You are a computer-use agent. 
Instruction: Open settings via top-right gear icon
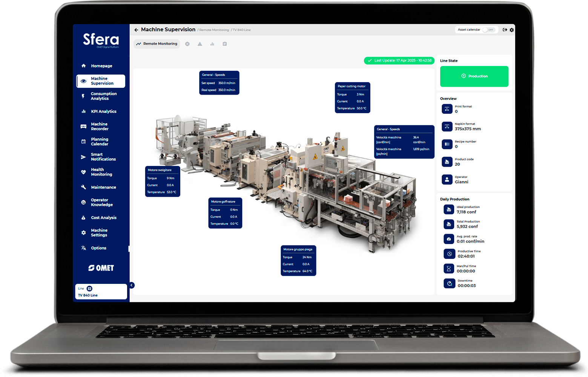pyautogui.click(x=512, y=30)
